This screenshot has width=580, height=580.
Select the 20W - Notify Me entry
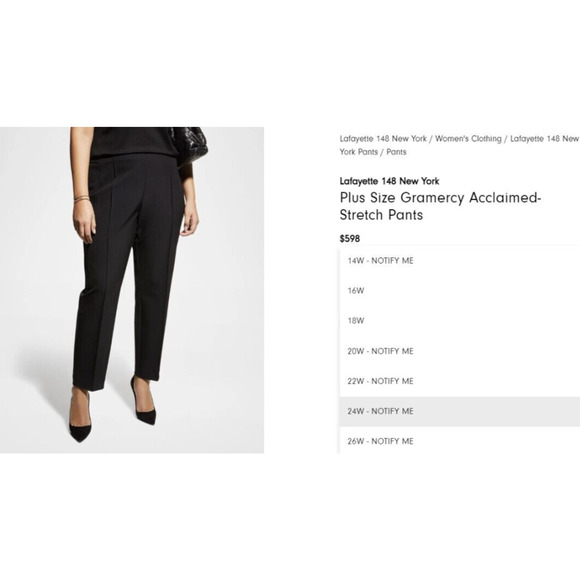[x=460, y=351]
